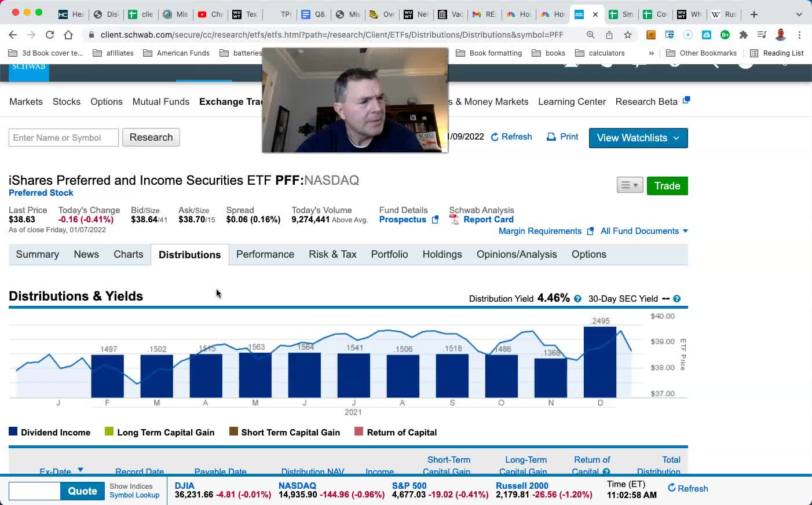Screen dimensions: 812x505
Task: Click the green Trade button
Action: coord(667,185)
